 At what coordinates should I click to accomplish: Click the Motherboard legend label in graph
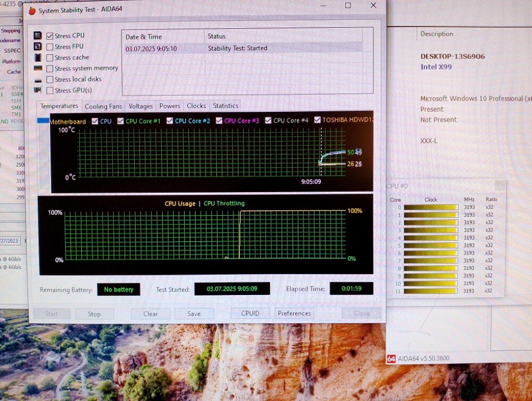(x=68, y=122)
